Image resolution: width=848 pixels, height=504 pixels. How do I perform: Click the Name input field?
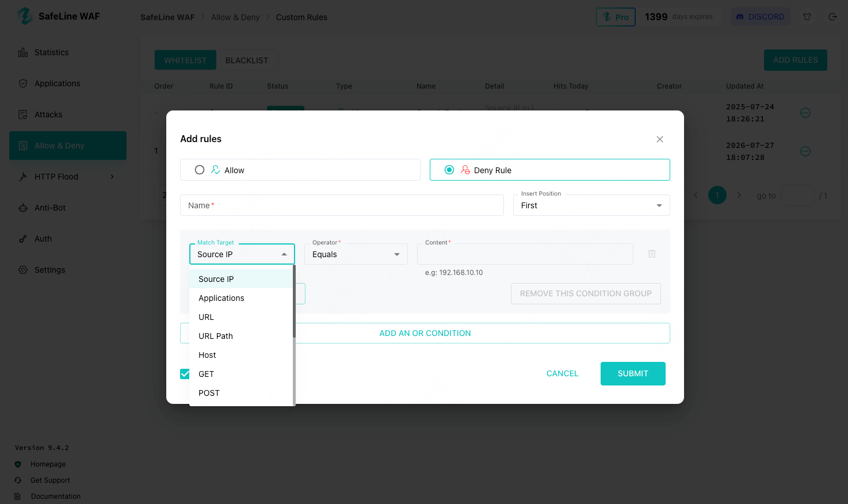342,205
